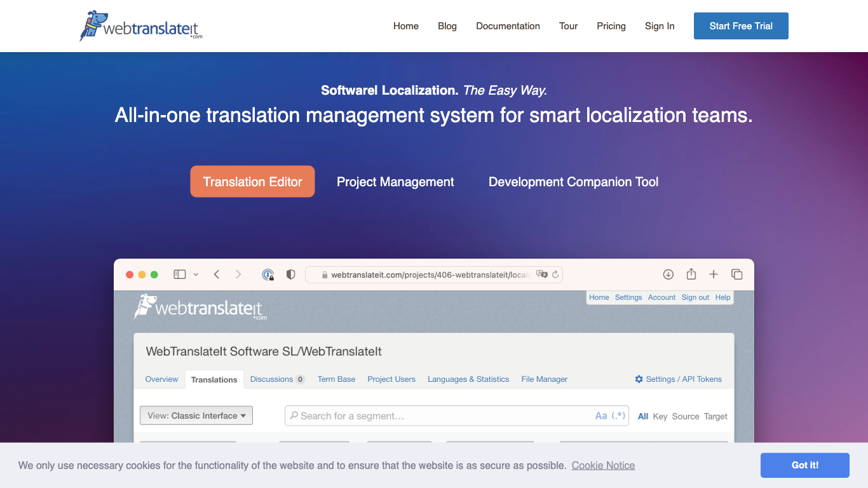Click the browser back arrow in the mockup

(x=217, y=274)
